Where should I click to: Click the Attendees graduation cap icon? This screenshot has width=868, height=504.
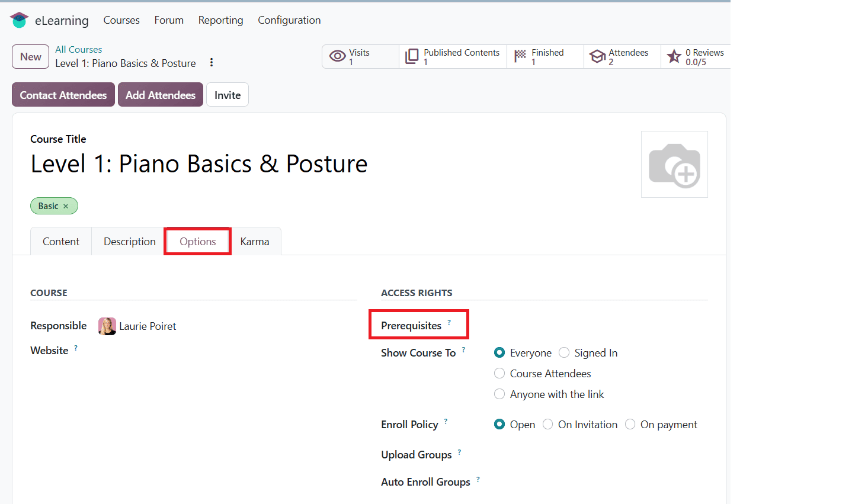(597, 56)
